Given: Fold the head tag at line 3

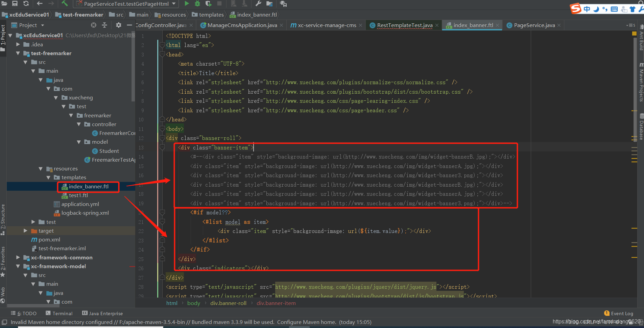Looking at the screenshot, I should 162,54.
